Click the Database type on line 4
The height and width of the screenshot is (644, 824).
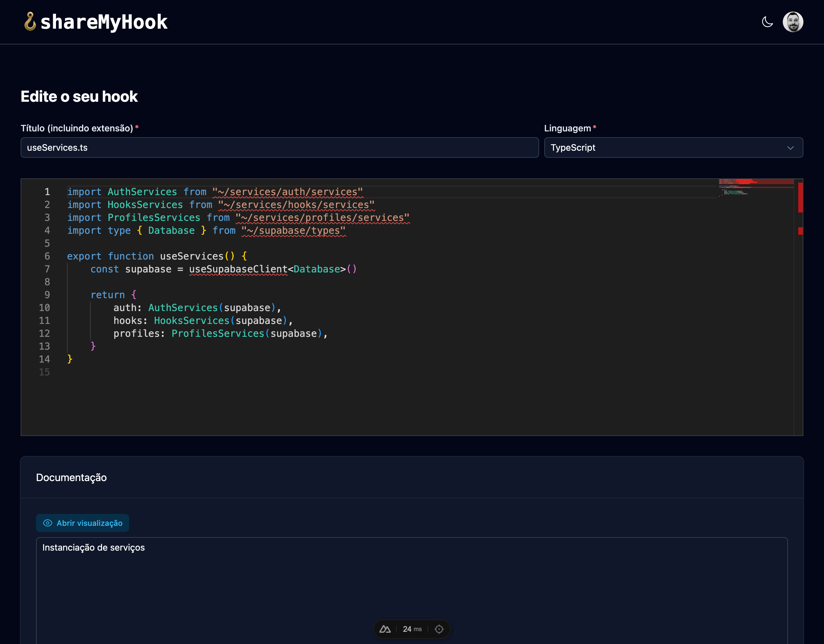[171, 230]
